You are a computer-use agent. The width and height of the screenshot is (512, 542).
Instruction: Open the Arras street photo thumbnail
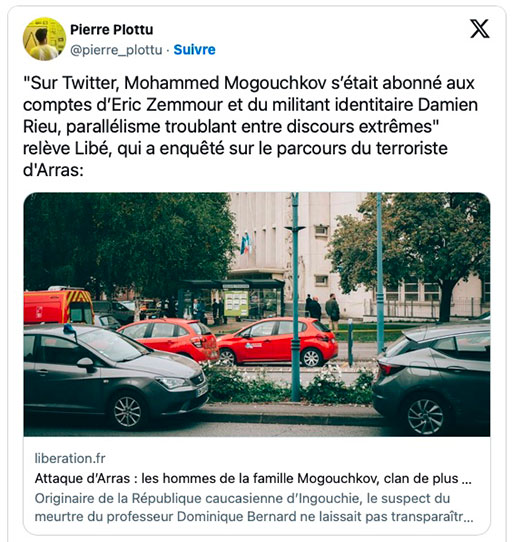tap(257, 314)
